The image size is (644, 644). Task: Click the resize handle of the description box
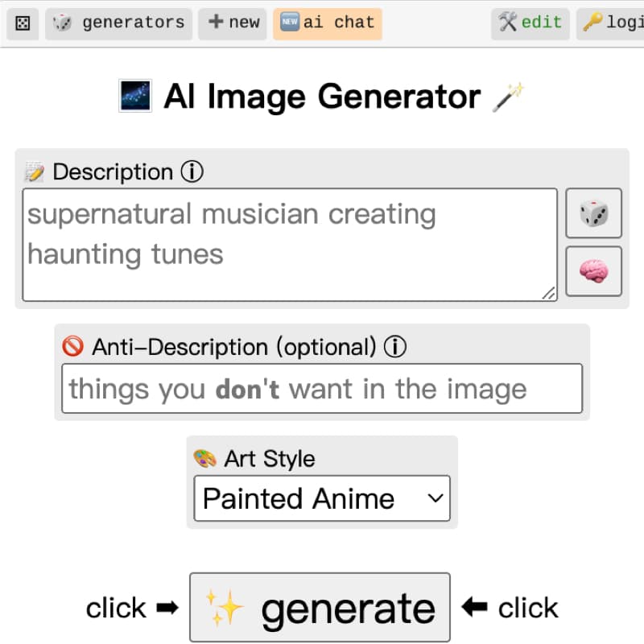548,293
